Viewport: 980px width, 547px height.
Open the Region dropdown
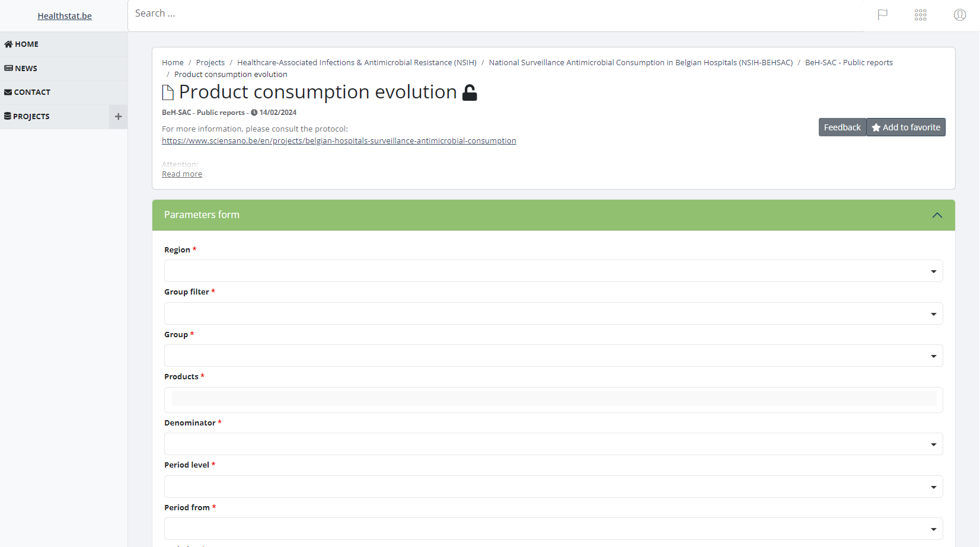[x=553, y=271]
